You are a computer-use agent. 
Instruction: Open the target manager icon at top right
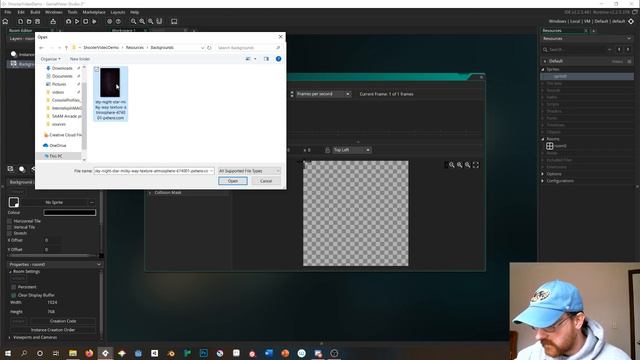(x=631, y=21)
